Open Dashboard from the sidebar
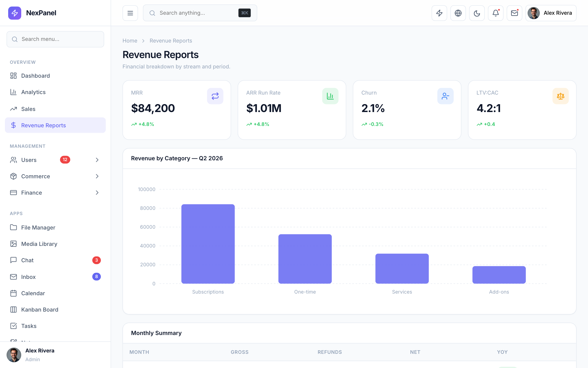Viewport: 588px width, 368px height. pyautogui.click(x=55, y=76)
